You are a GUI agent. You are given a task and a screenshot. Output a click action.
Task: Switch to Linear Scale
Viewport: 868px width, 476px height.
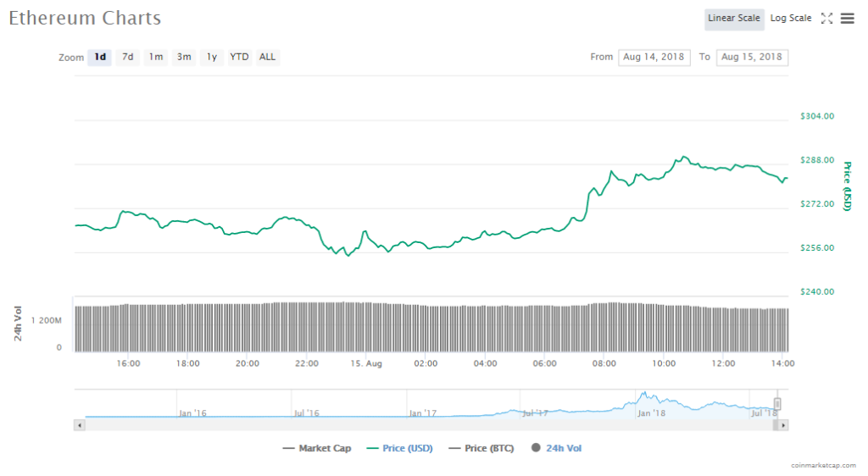pyautogui.click(x=734, y=19)
